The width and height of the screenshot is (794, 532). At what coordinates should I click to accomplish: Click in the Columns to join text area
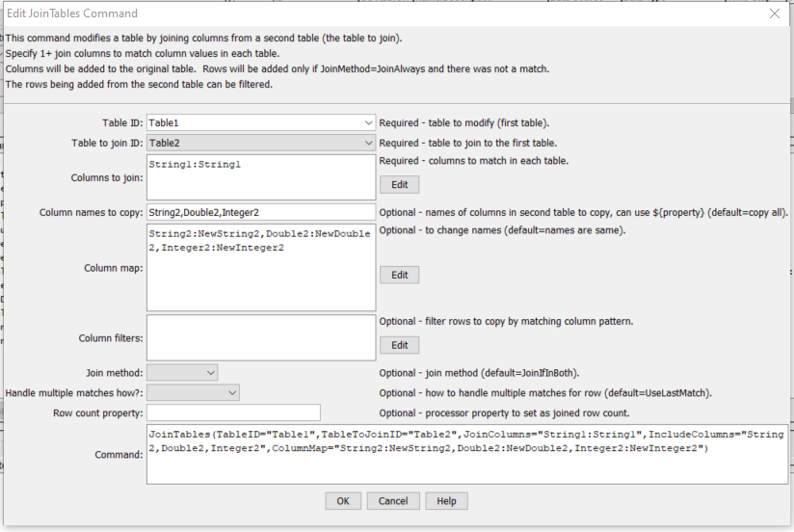pos(260,177)
